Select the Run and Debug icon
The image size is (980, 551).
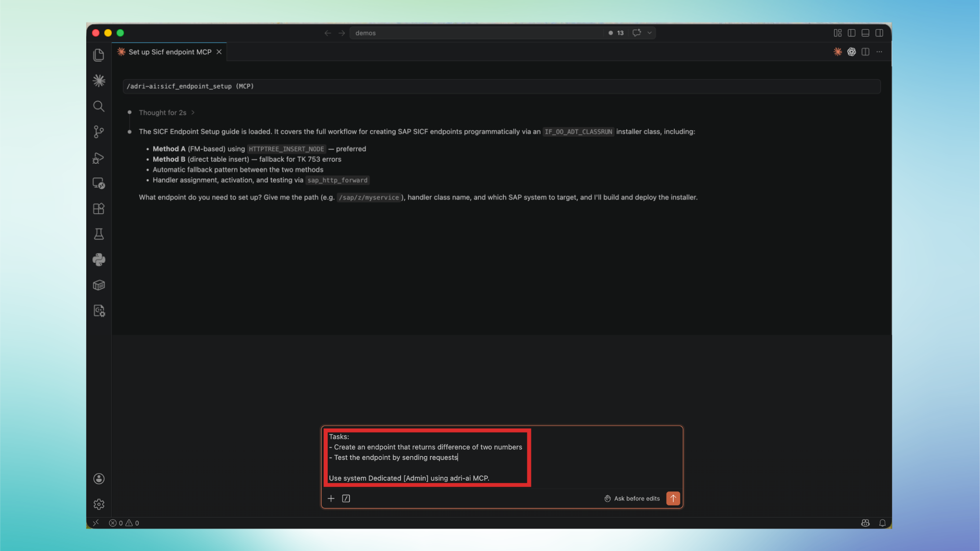click(99, 158)
